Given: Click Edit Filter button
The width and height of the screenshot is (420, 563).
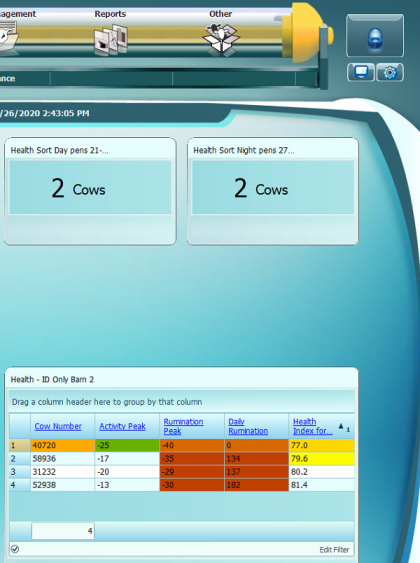Looking at the screenshot, I should tap(334, 550).
